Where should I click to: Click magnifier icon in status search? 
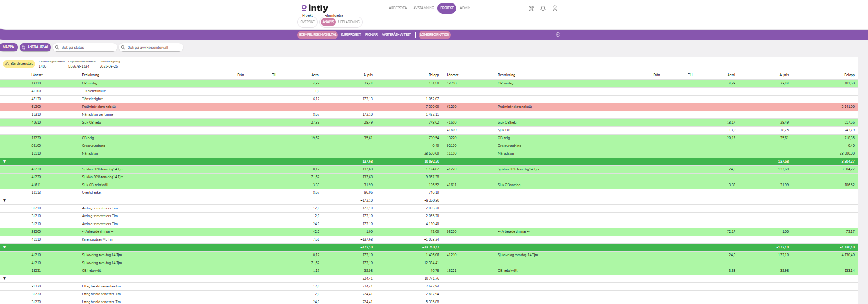tap(57, 47)
